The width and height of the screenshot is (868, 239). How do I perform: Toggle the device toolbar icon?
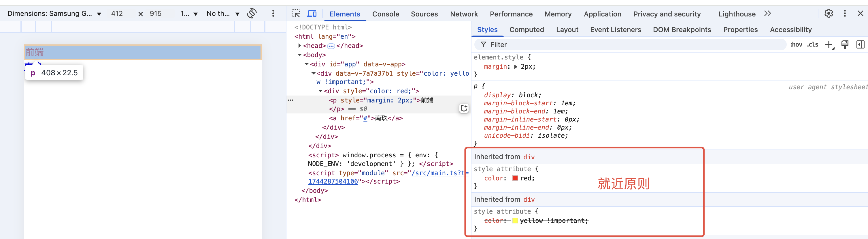coord(312,14)
